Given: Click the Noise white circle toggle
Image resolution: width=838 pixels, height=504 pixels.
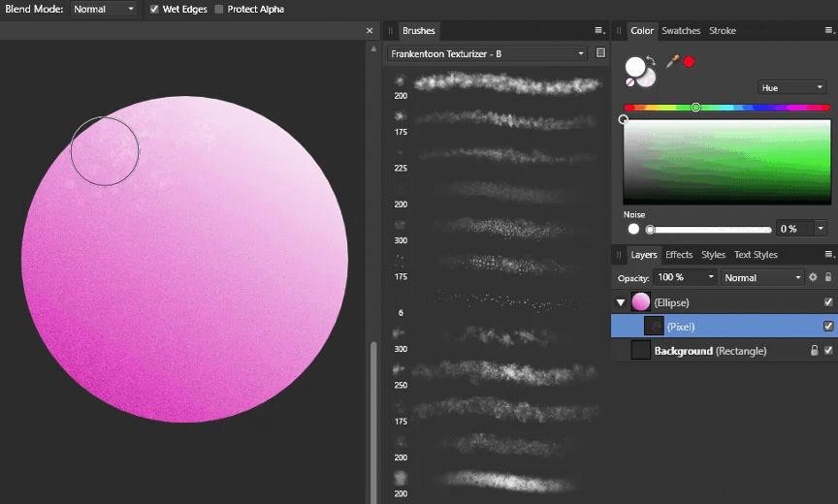Looking at the screenshot, I should [634, 229].
